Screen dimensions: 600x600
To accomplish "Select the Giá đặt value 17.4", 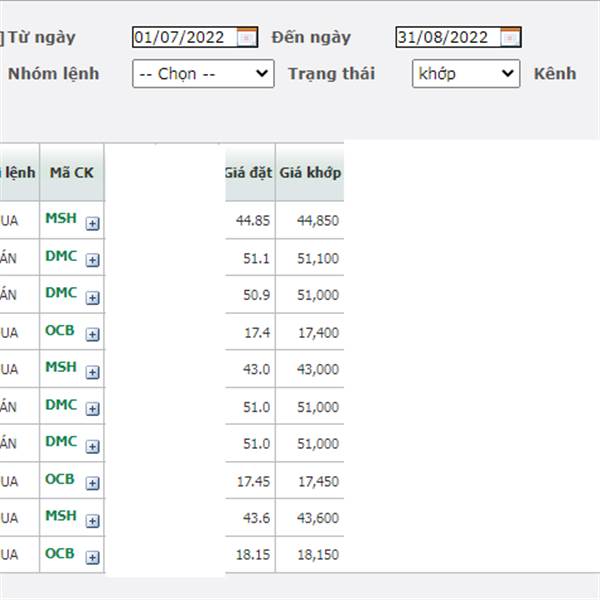I will pyautogui.click(x=257, y=333).
